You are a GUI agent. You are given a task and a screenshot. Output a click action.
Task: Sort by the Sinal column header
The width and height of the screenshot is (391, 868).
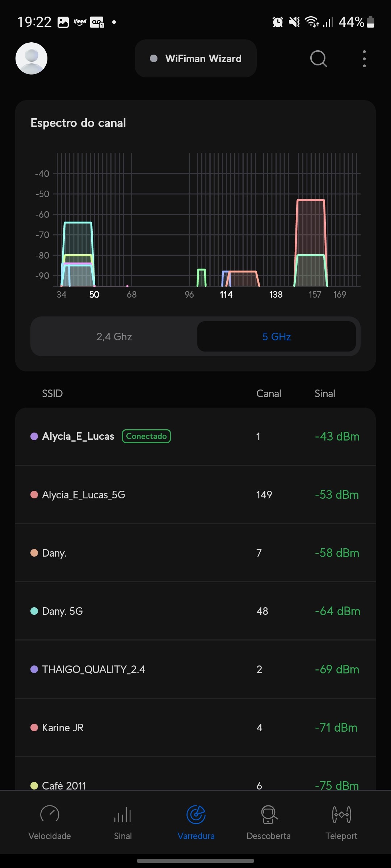325,393
